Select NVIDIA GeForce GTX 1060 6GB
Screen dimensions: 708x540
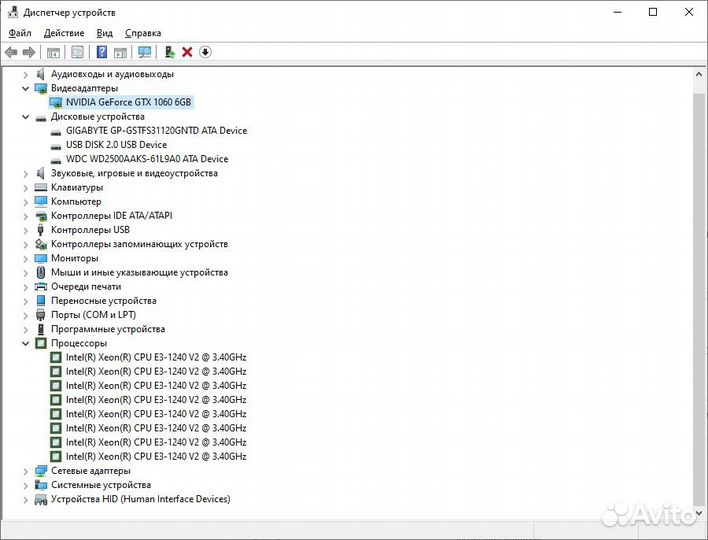128,102
